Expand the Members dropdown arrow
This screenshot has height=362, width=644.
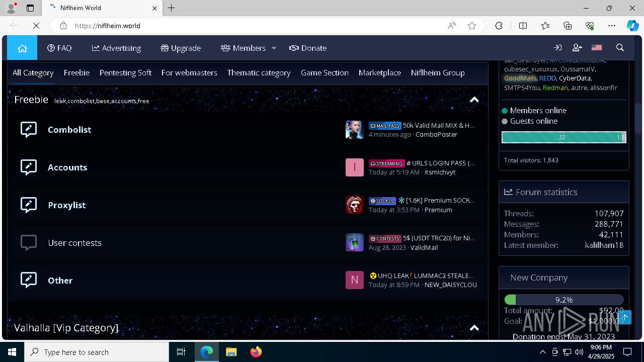click(274, 48)
